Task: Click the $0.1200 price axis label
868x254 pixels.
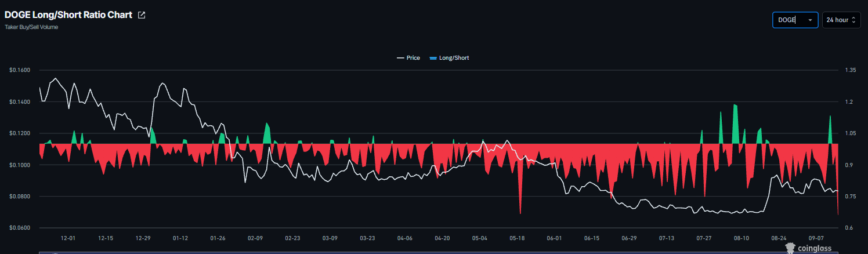Action: (20, 133)
